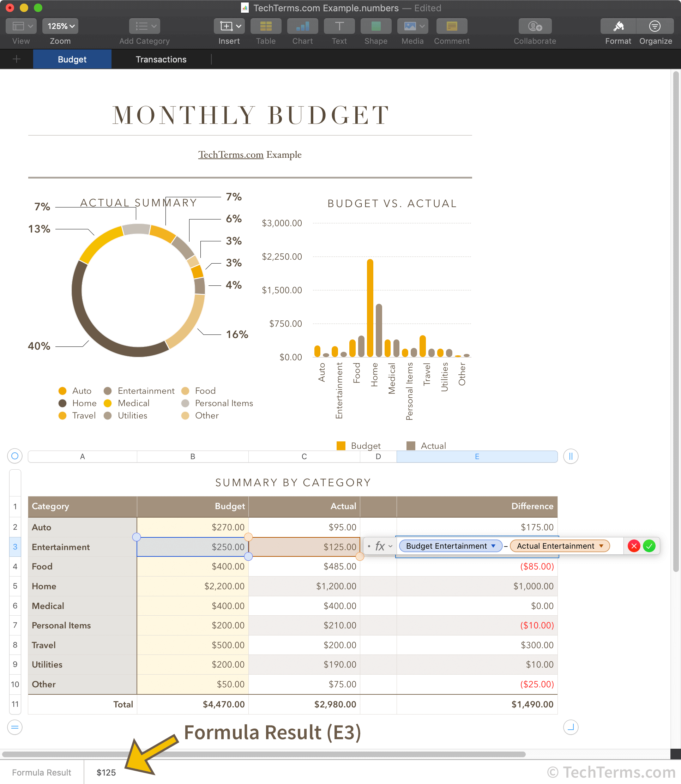Select column E header
Screen dimensions: 681x784
[x=477, y=457]
